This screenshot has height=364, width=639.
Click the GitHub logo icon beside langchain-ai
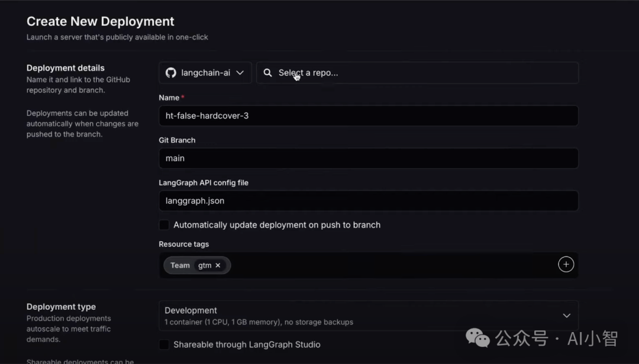click(x=171, y=73)
